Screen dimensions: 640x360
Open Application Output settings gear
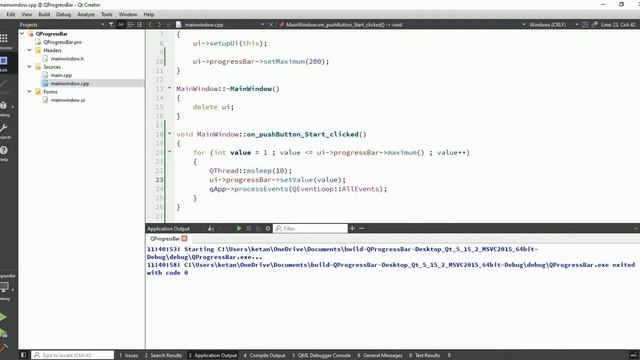(268, 229)
